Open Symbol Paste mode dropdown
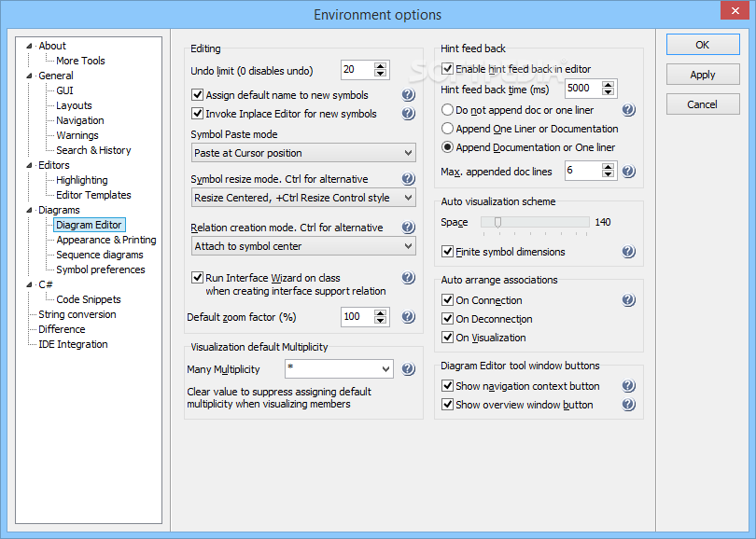756x539 pixels. pos(303,153)
